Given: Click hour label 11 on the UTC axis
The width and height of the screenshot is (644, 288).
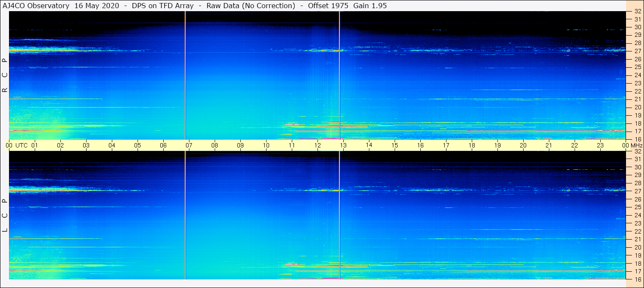Looking at the screenshot, I should coord(292,145).
